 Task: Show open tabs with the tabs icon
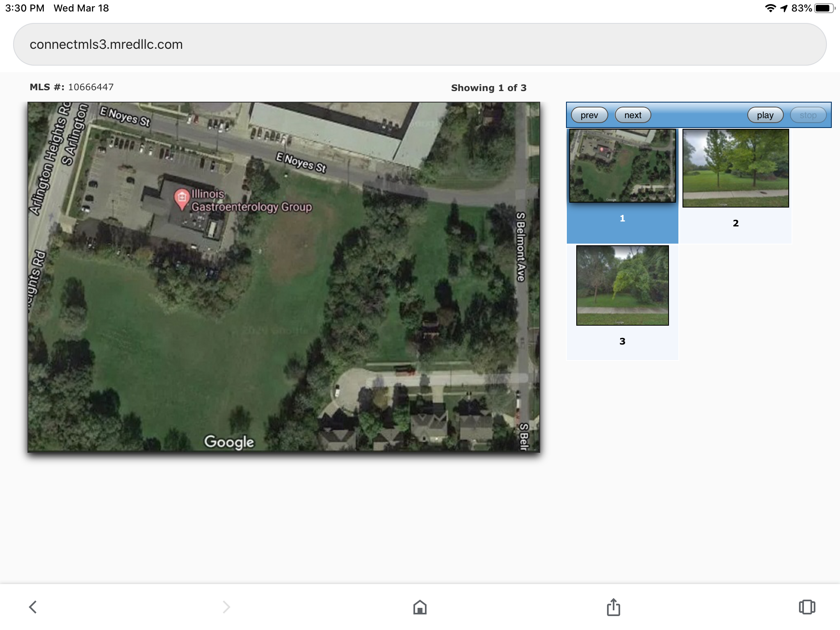click(x=807, y=607)
